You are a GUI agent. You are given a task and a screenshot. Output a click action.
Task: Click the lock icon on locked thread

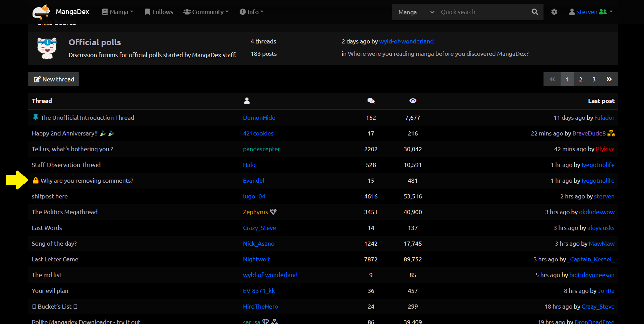tap(36, 180)
